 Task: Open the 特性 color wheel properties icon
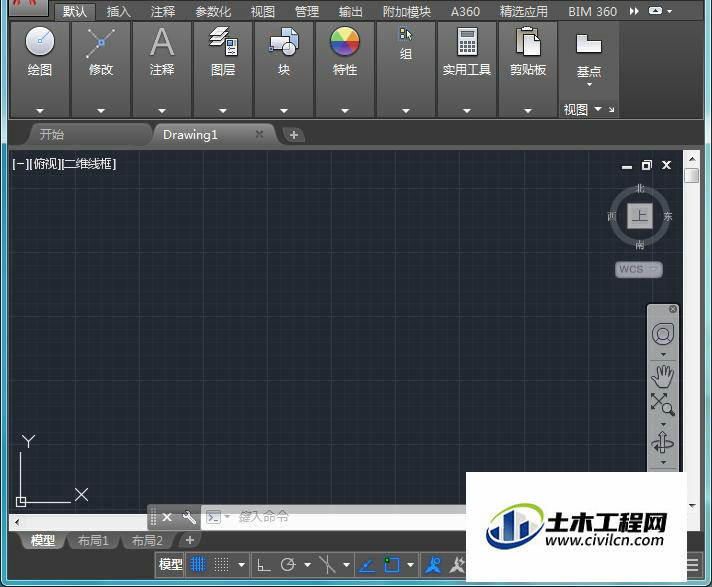click(x=345, y=41)
